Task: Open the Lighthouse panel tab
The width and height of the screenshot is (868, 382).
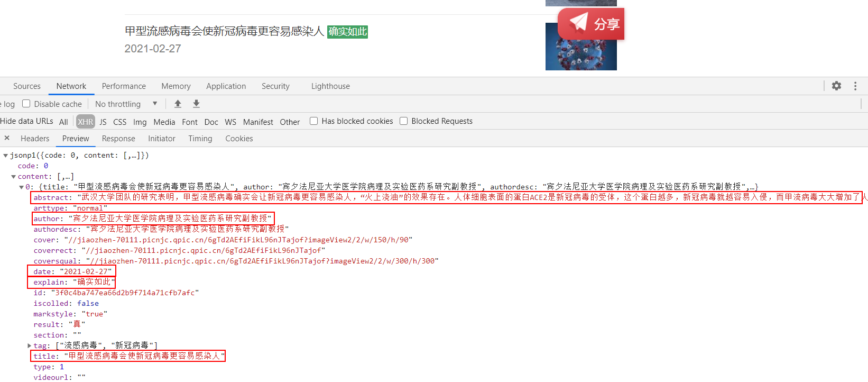Action: click(x=330, y=86)
